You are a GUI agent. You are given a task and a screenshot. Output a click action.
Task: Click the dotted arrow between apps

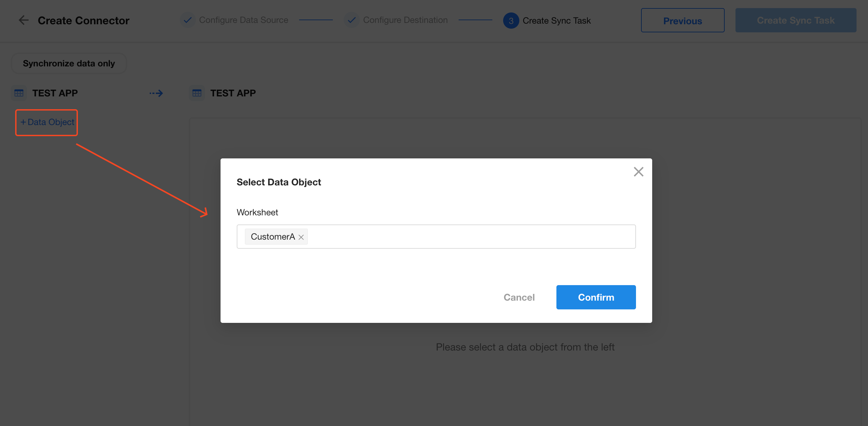tap(156, 93)
